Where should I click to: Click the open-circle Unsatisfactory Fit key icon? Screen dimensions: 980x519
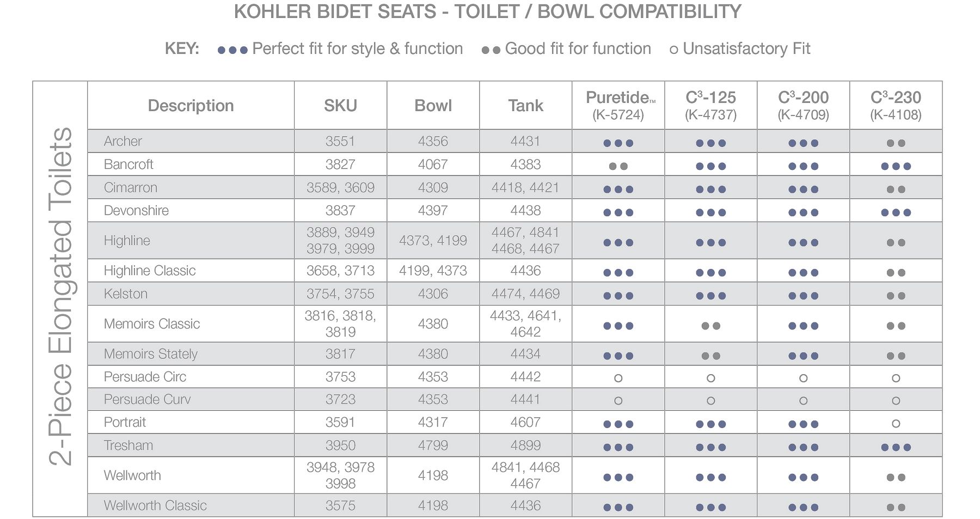click(673, 50)
